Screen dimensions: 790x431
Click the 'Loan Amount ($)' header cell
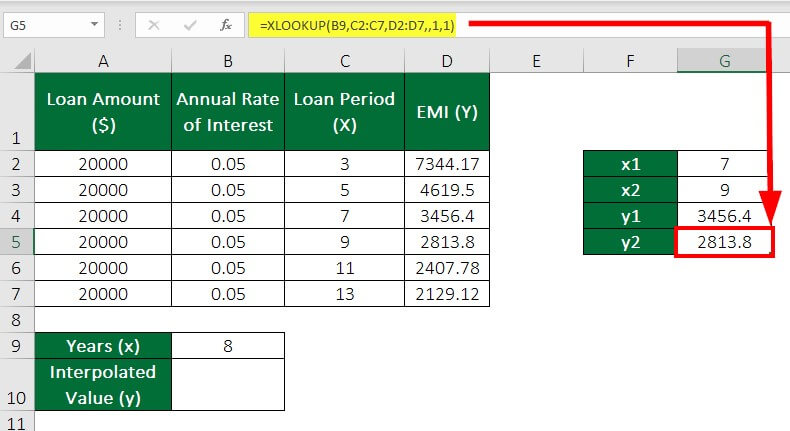[103, 111]
